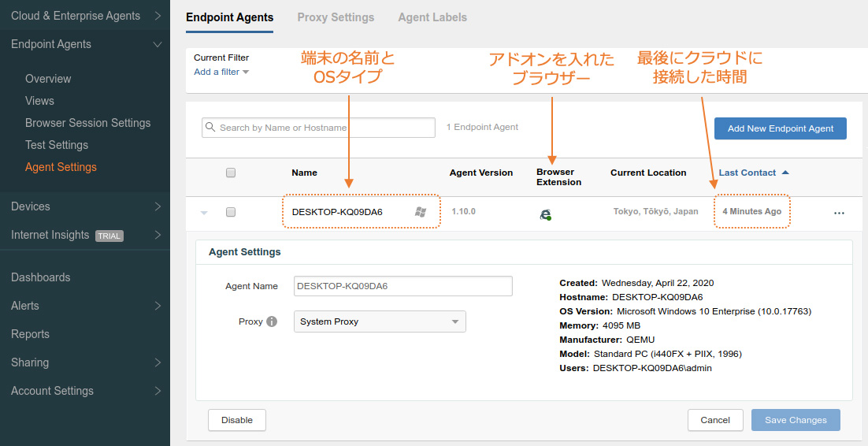The height and width of the screenshot is (446, 868).
Task: Click the Windows OS icon beside DESKTOP-KQ09DA6
Action: pyautogui.click(x=421, y=212)
